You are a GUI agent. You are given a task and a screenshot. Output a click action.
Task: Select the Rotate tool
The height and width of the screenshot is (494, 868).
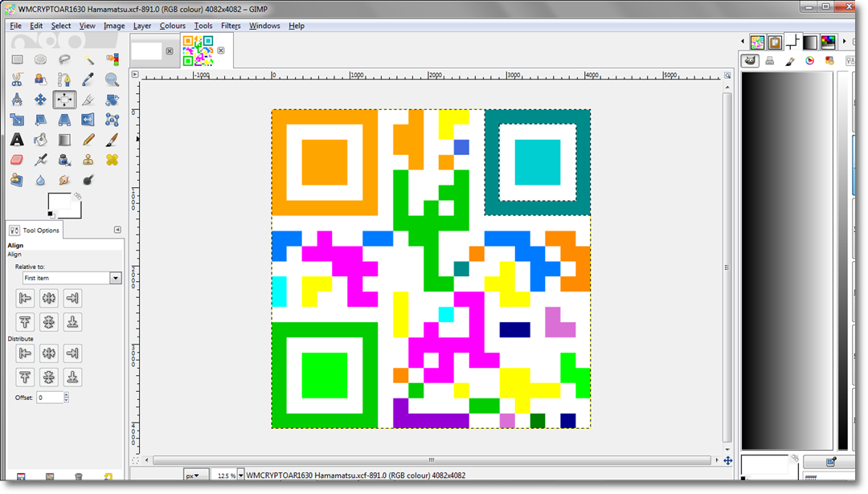[113, 100]
